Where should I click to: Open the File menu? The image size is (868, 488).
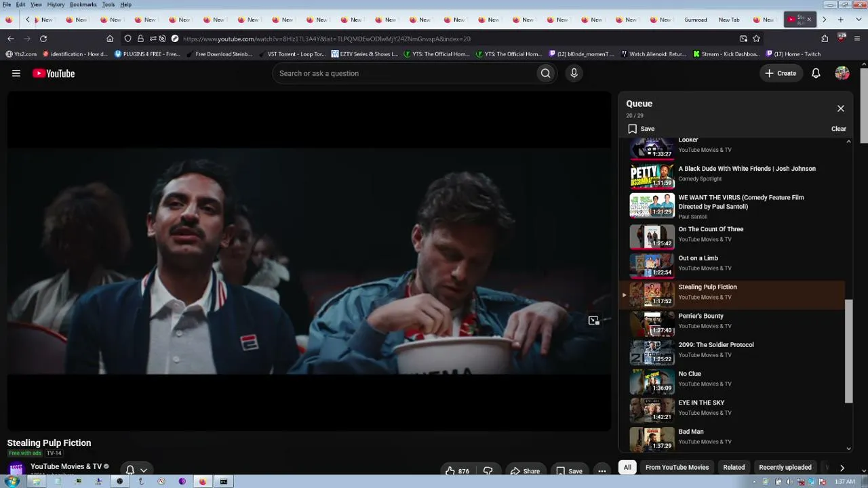(x=6, y=5)
